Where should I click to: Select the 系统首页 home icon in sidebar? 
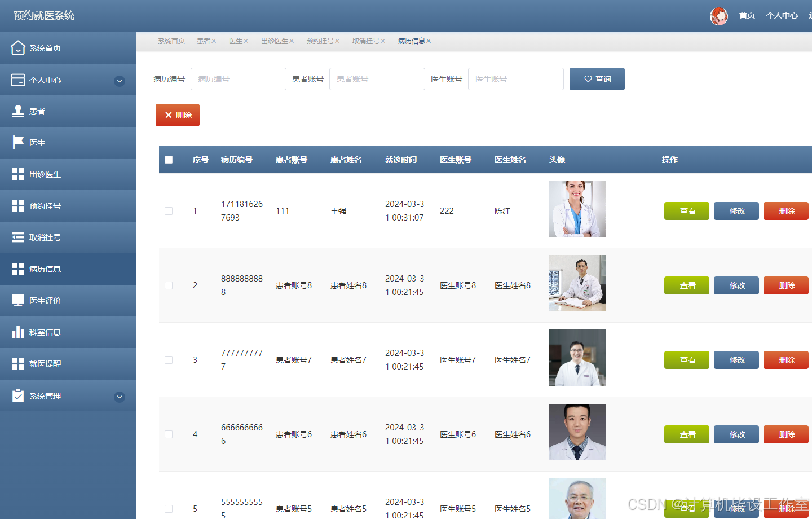pyautogui.click(x=17, y=48)
